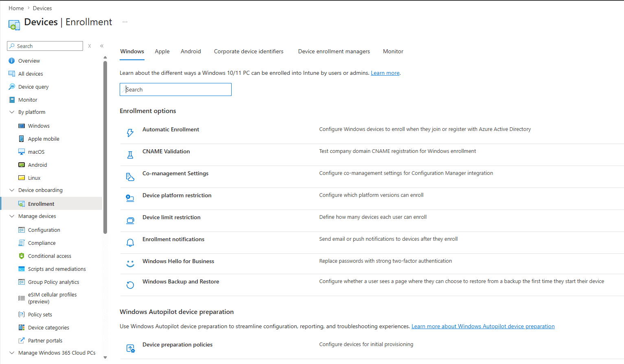Focus the enrollment options search box

[175, 89]
